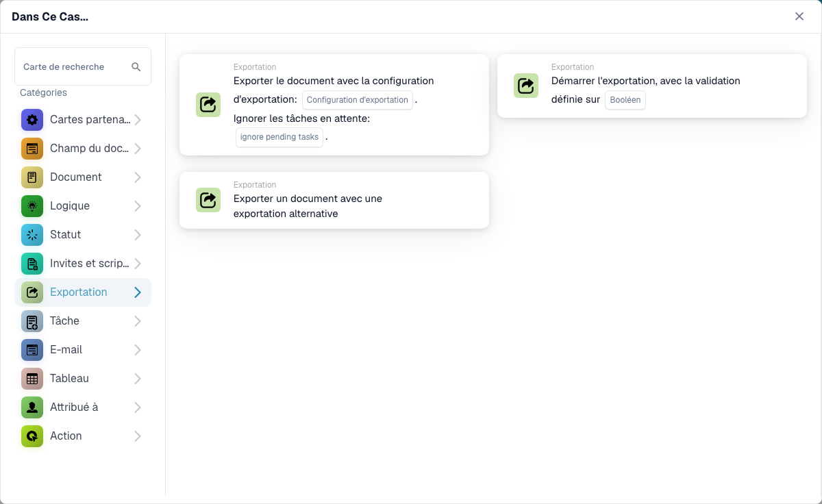Choose 'Exporter un document avec une exportation alternative'
Screen dimensions: 822x504
[x=308, y=206]
